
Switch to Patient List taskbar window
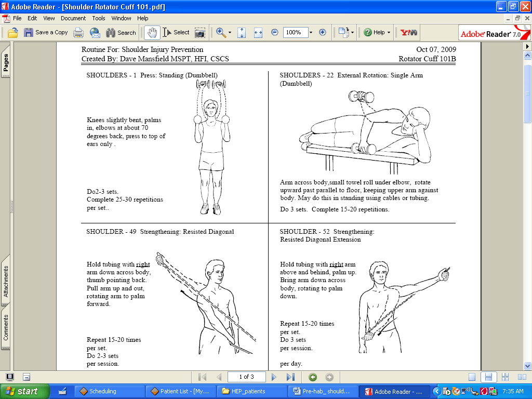pyautogui.click(x=180, y=391)
